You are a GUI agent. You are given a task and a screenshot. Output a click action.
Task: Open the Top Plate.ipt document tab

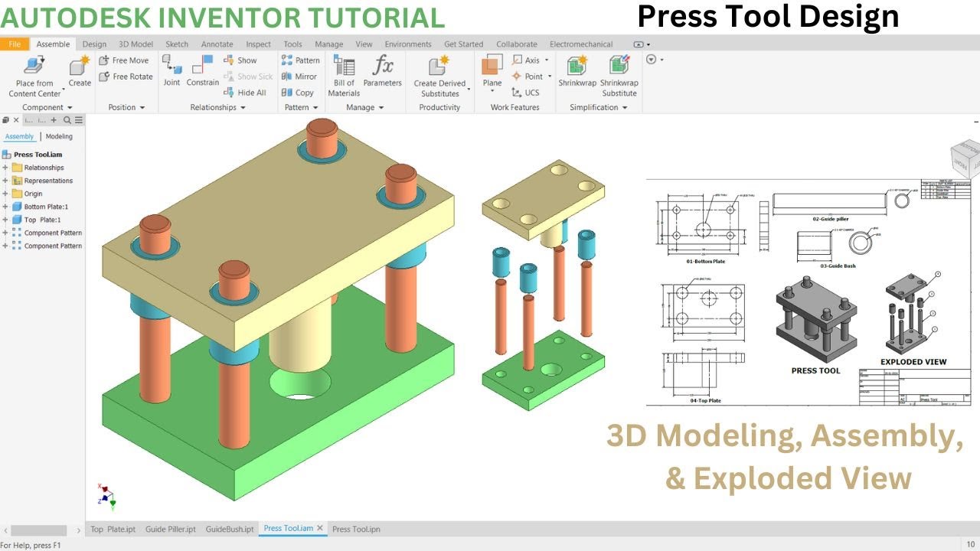(113, 529)
